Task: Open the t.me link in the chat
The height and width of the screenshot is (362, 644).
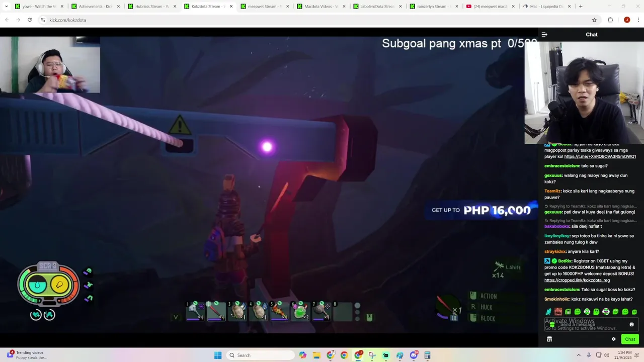Action: (600, 156)
